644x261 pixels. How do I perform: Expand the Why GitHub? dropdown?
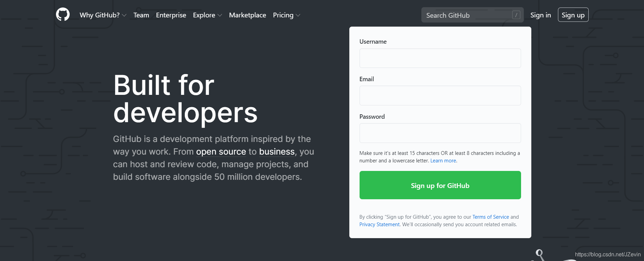click(103, 15)
